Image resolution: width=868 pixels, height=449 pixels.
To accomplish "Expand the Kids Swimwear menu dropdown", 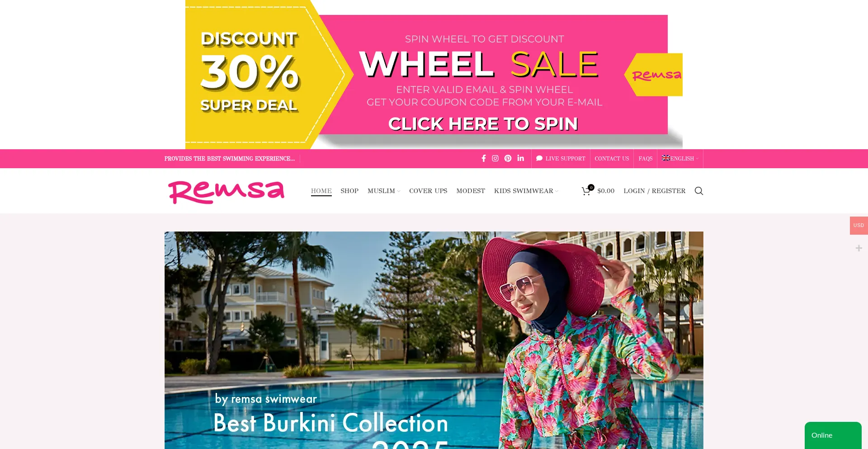I will [526, 191].
